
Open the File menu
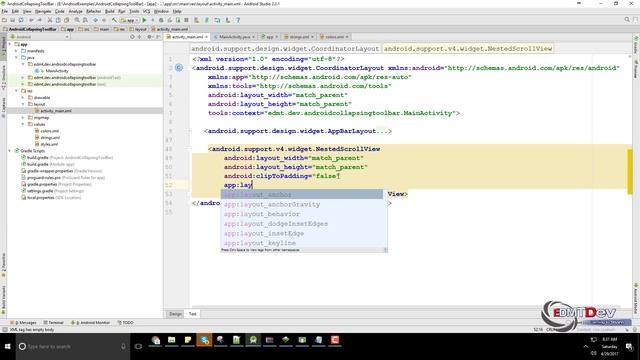point(5,11)
